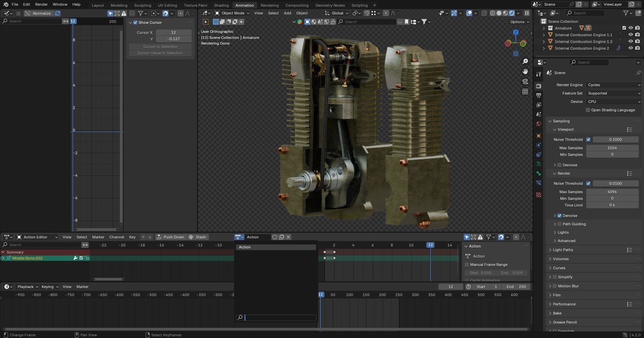The height and width of the screenshot is (338, 644).
Task: Open the World properties tab icon
Action: (x=539, y=124)
